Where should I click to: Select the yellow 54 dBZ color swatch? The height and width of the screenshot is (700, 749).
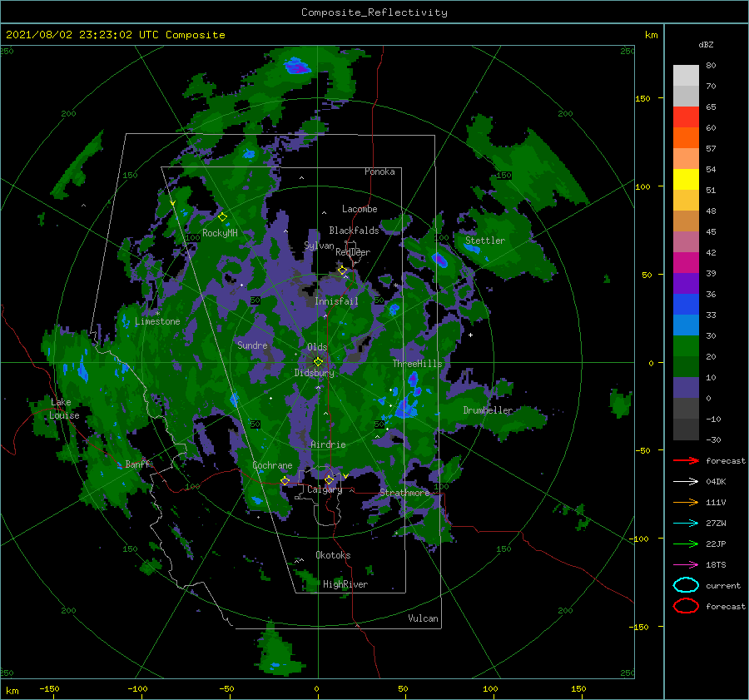(x=686, y=179)
